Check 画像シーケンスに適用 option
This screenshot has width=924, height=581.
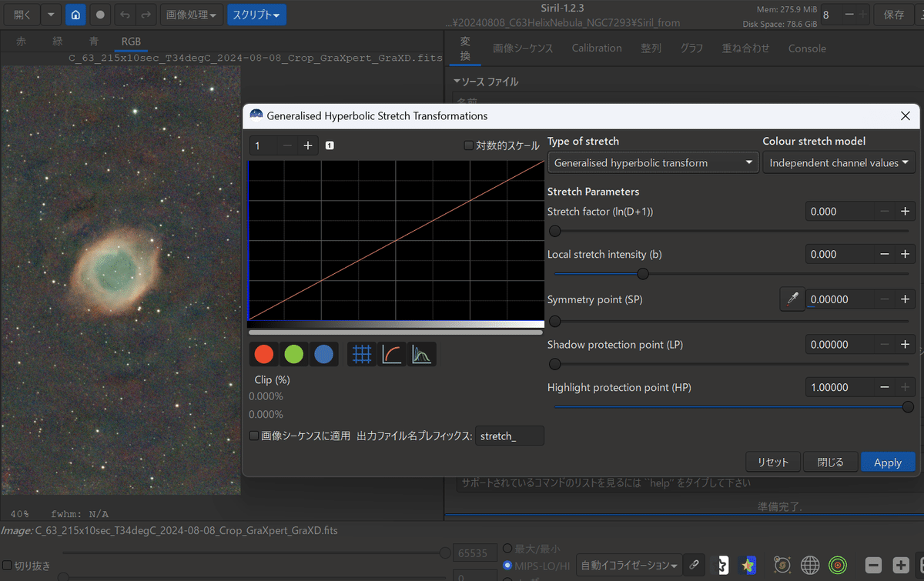tap(254, 436)
